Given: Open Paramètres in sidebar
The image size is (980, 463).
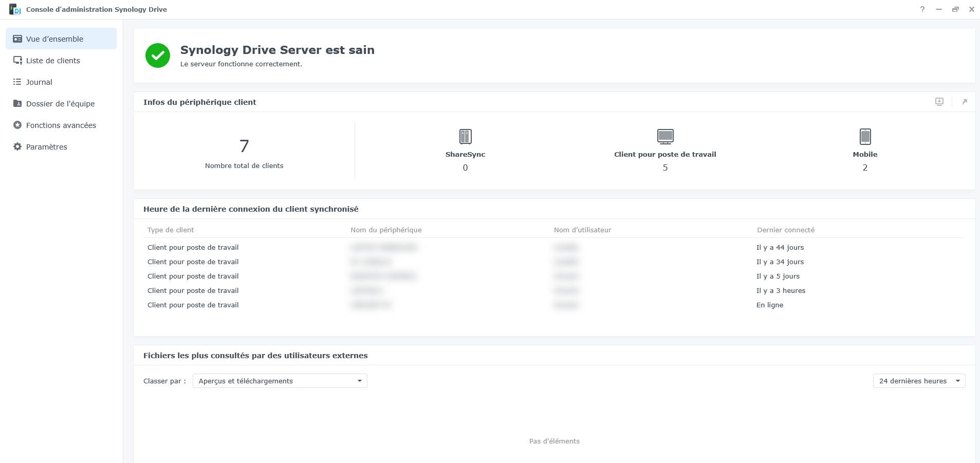Looking at the screenshot, I should pyautogui.click(x=61, y=147).
